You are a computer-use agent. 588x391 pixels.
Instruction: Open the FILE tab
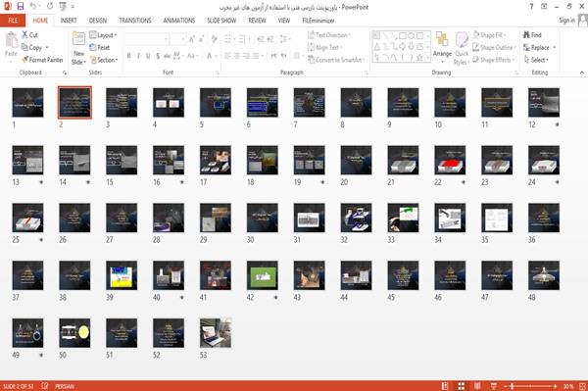[13, 21]
